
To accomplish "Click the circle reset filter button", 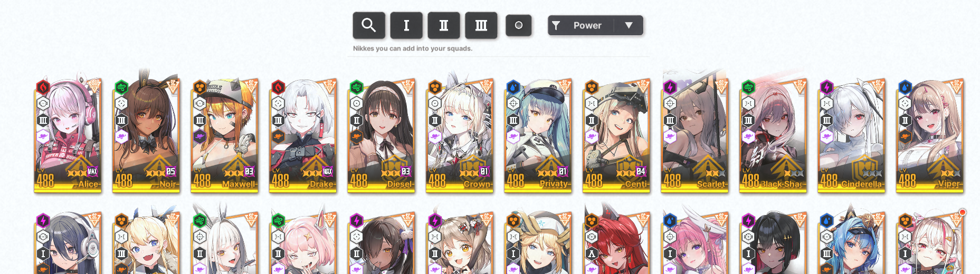I will coord(519,25).
